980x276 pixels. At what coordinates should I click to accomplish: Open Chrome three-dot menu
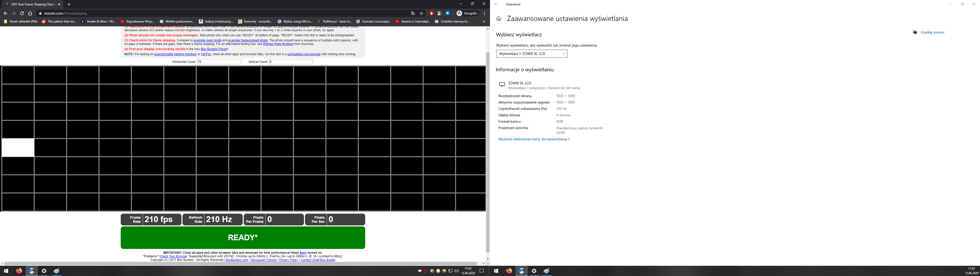[x=484, y=13]
